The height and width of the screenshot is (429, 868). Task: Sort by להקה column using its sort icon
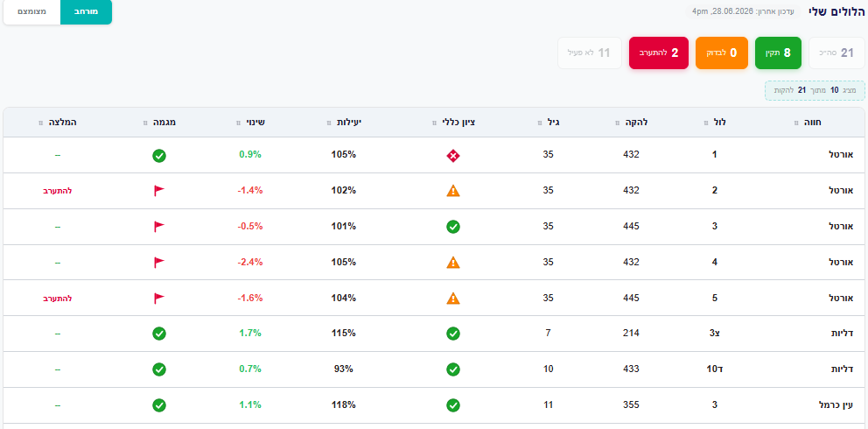617,123
